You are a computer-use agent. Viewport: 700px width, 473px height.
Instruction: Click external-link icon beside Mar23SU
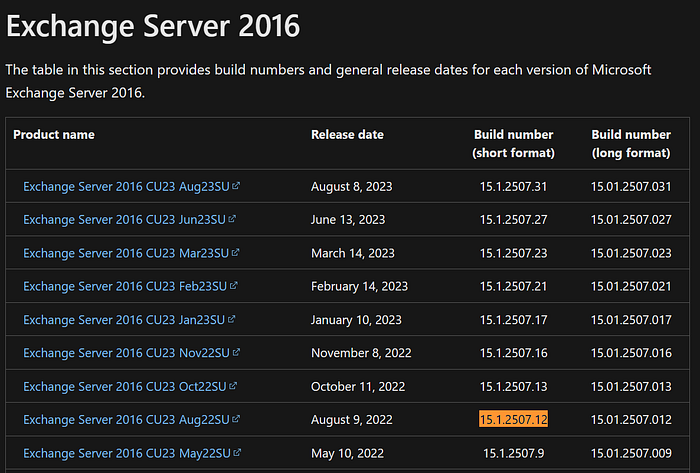coord(235,252)
